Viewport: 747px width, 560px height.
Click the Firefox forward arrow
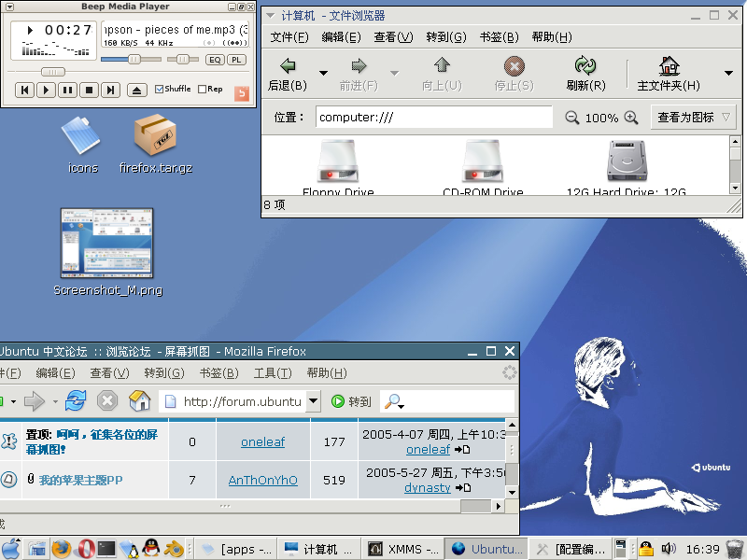tap(35, 401)
